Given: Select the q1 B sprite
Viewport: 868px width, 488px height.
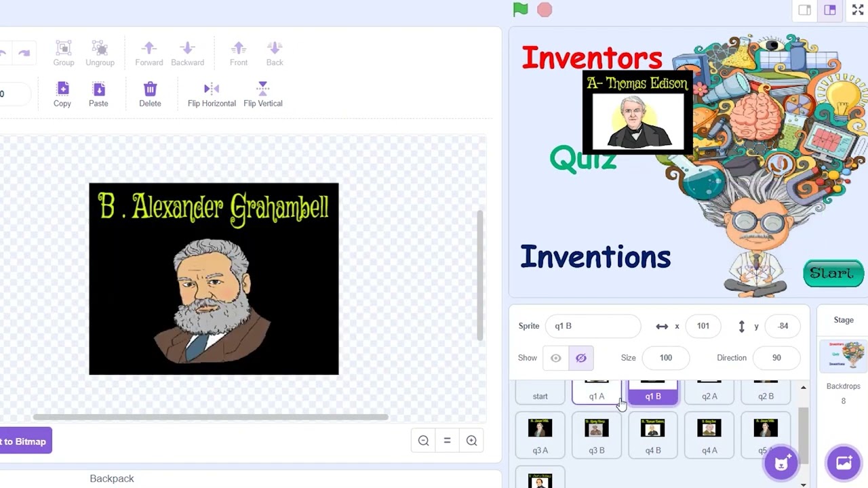Looking at the screenshot, I should pyautogui.click(x=653, y=393).
